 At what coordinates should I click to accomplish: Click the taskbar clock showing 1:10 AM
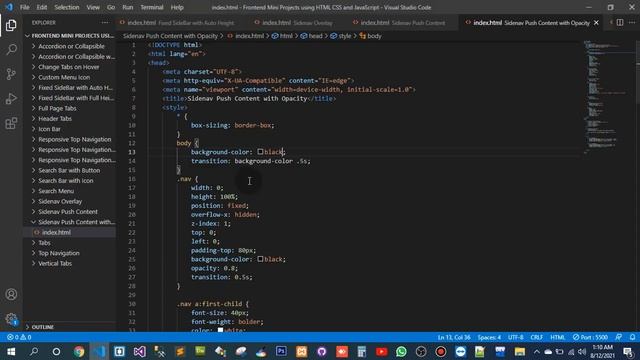coord(602,351)
